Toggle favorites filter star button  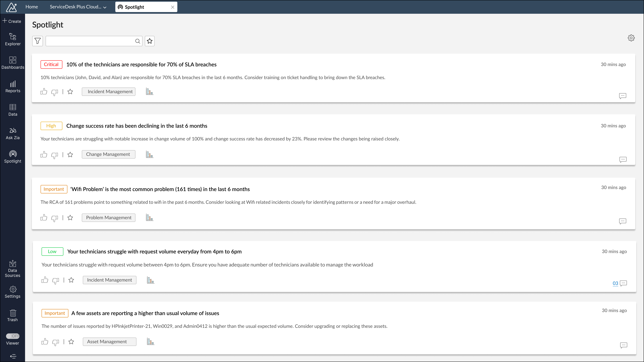click(x=150, y=41)
